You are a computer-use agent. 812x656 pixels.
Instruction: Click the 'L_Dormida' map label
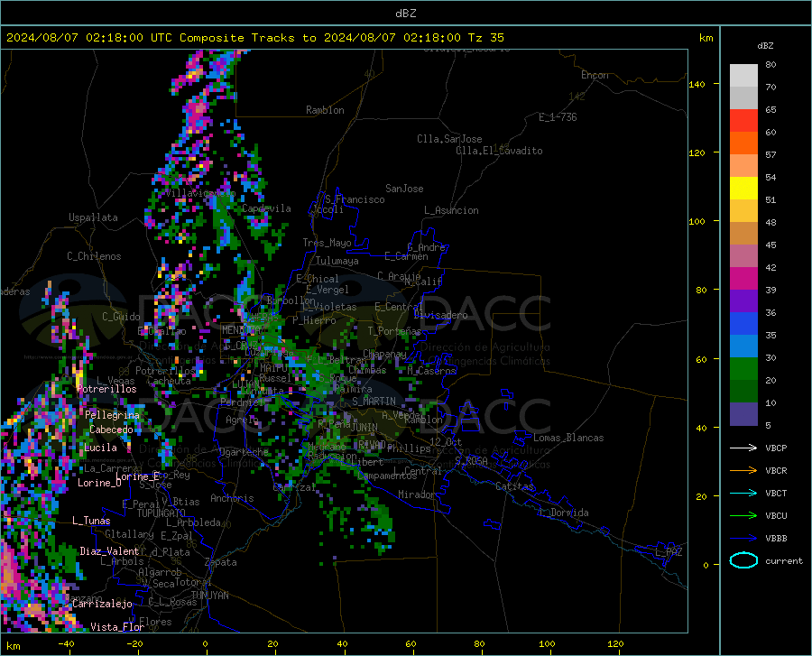(x=564, y=513)
